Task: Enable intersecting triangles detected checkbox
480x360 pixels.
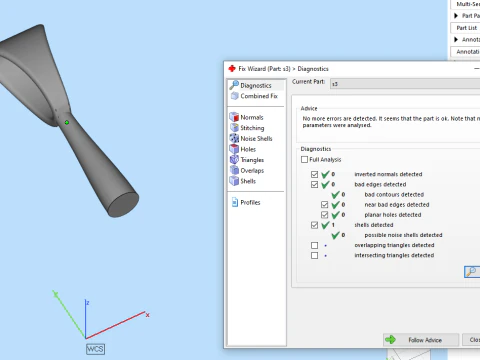Action: (x=314, y=255)
